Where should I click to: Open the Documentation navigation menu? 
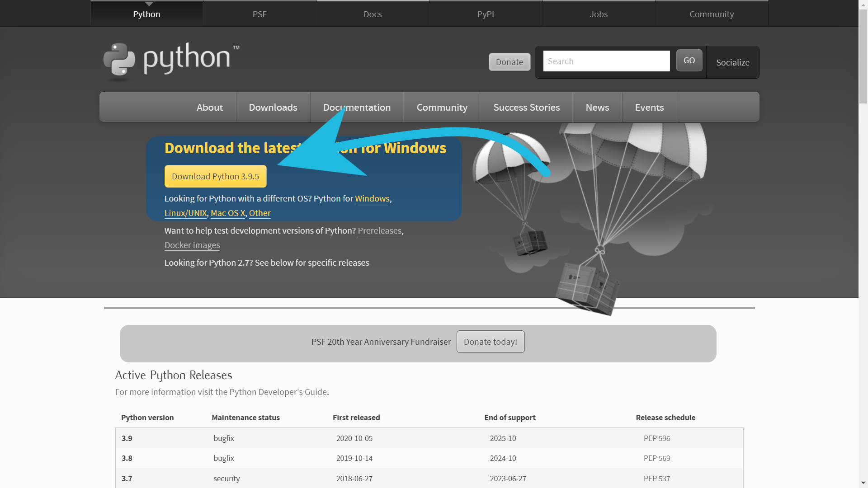coord(357,108)
